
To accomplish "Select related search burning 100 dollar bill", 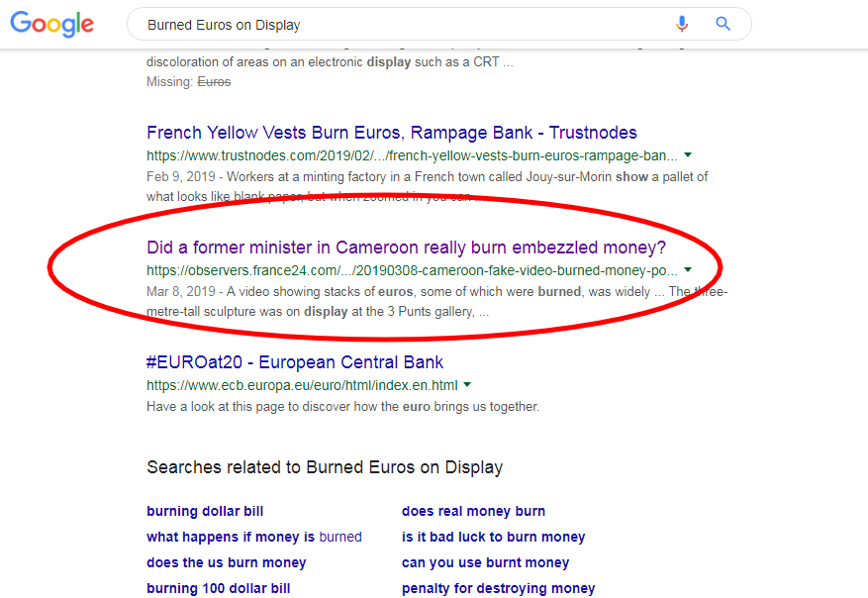I will tap(219, 588).
